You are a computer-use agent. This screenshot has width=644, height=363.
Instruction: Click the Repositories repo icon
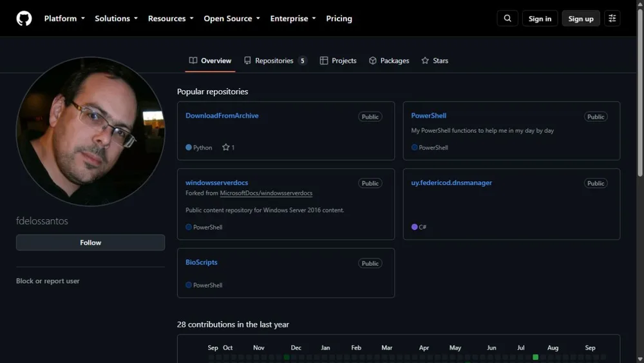247,61
